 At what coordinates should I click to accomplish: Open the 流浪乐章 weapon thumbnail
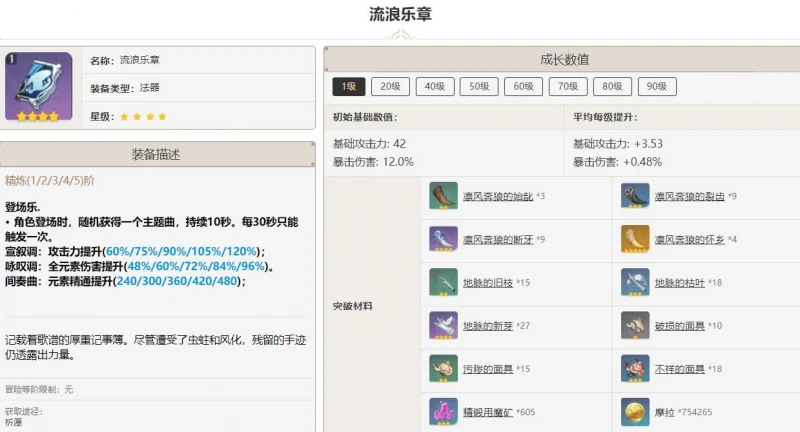click(38, 86)
